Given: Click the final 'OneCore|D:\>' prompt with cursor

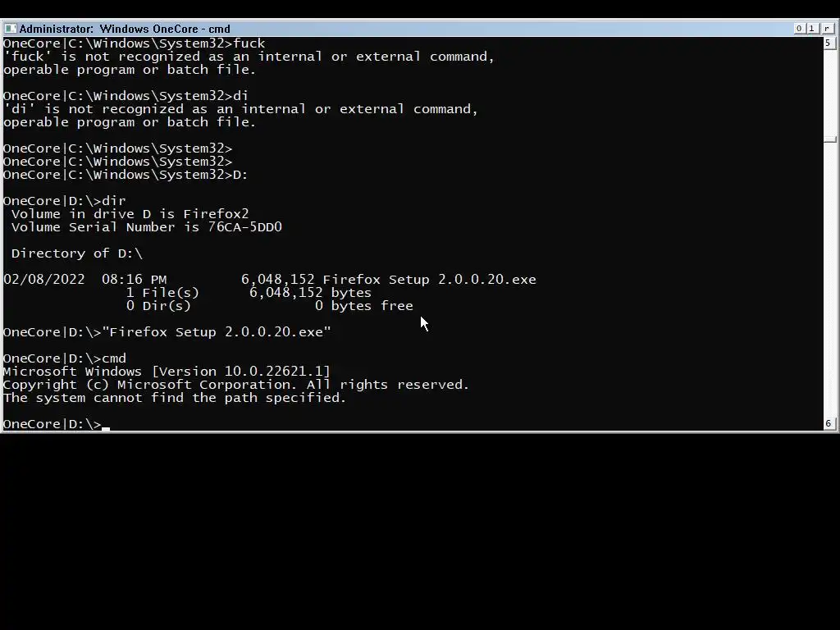Looking at the screenshot, I should (57, 424).
